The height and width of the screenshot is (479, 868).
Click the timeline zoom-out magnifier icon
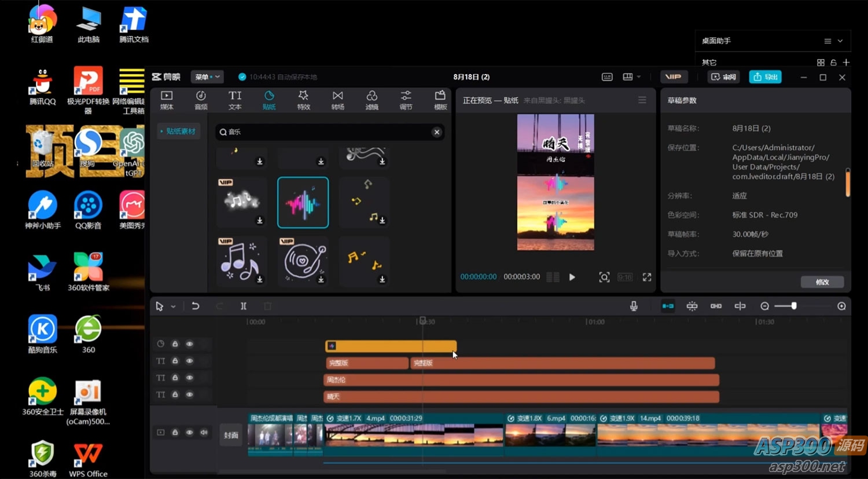[764, 306]
